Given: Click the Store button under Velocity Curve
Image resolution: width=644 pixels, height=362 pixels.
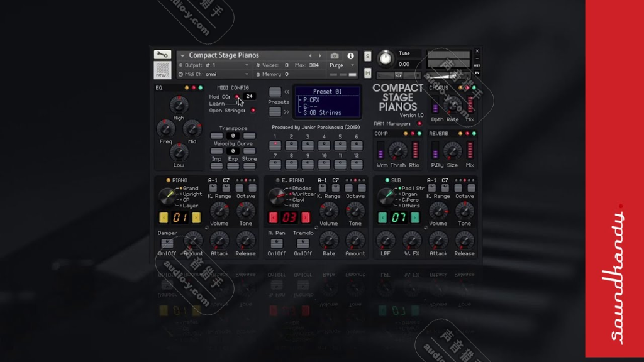Looking at the screenshot, I should coord(249,166).
